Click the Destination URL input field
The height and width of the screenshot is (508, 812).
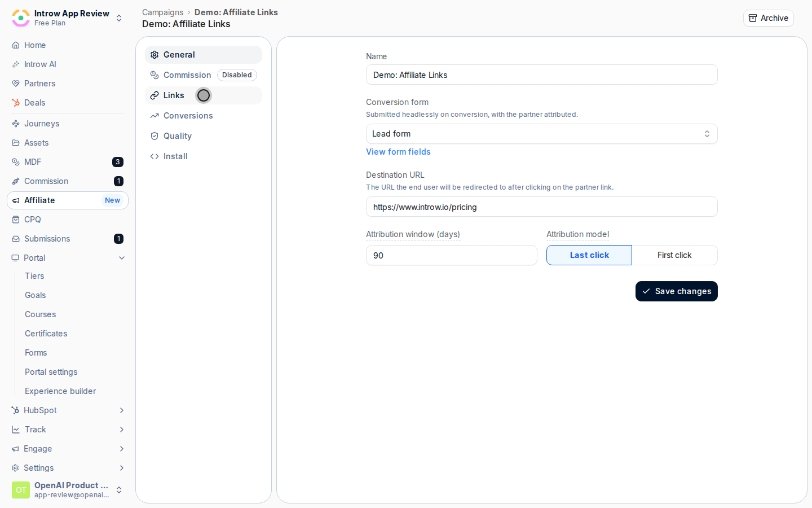click(x=541, y=207)
